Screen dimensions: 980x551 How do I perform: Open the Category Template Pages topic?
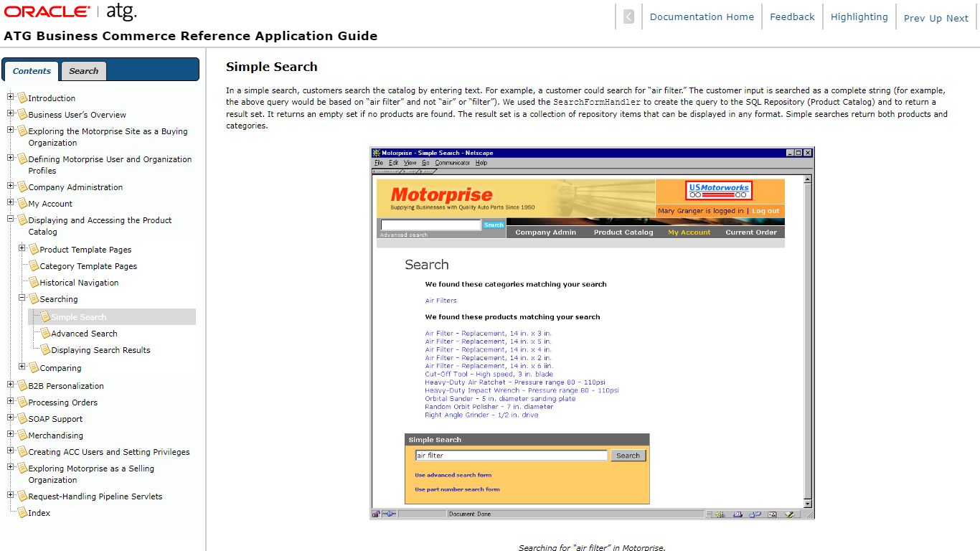[88, 266]
